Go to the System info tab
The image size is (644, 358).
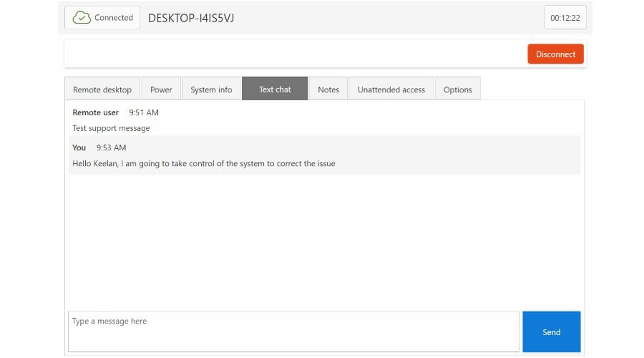pos(211,89)
